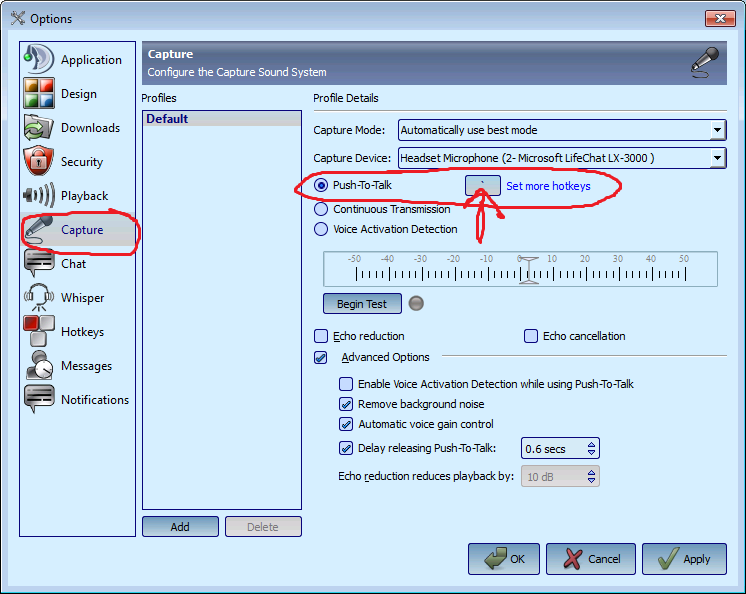
Task: Click the Push-To-Talk hotkey button
Action: click(x=482, y=185)
